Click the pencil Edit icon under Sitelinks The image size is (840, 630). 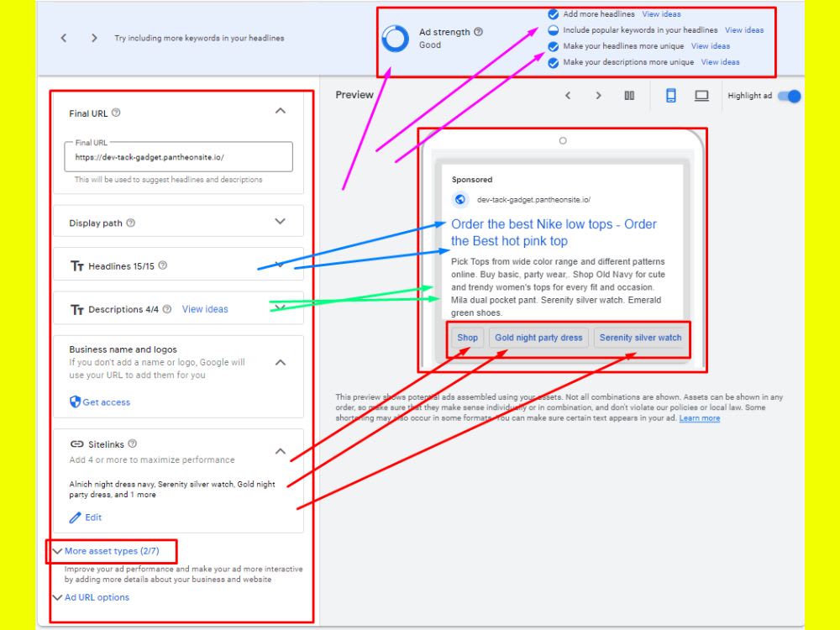(75, 517)
